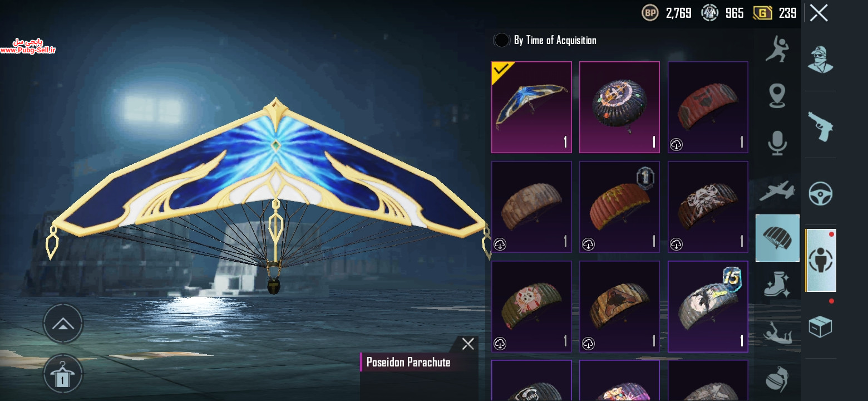Open the character outfit avatar tab

[820, 59]
